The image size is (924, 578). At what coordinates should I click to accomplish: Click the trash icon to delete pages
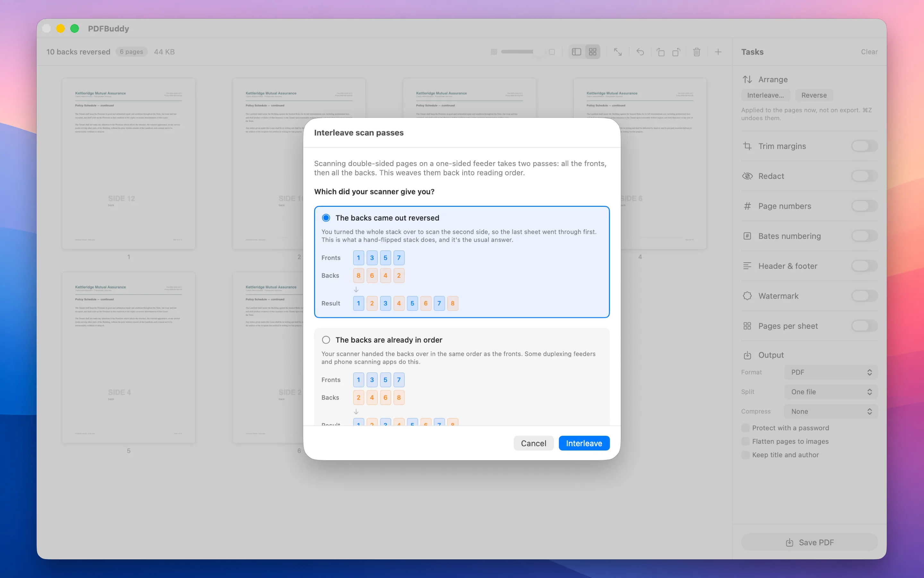(x=697, y=52)
